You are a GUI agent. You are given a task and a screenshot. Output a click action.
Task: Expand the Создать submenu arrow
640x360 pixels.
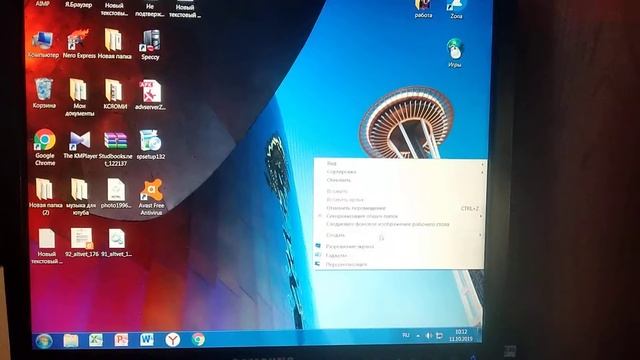tap(480, 235)
